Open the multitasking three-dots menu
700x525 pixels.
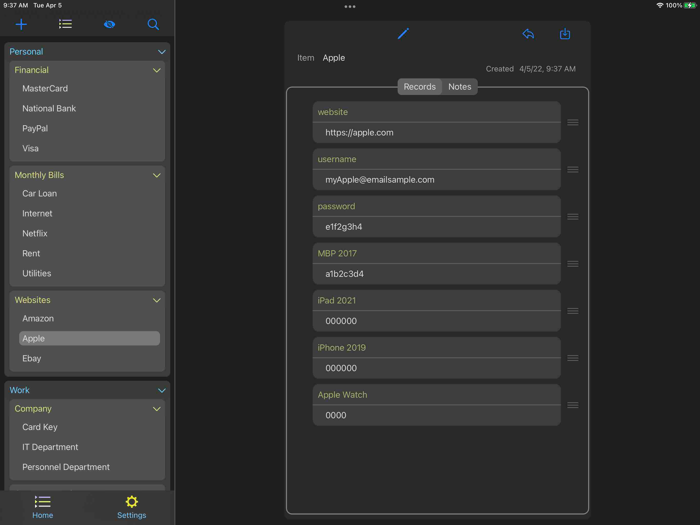click(x=350, y=7)
